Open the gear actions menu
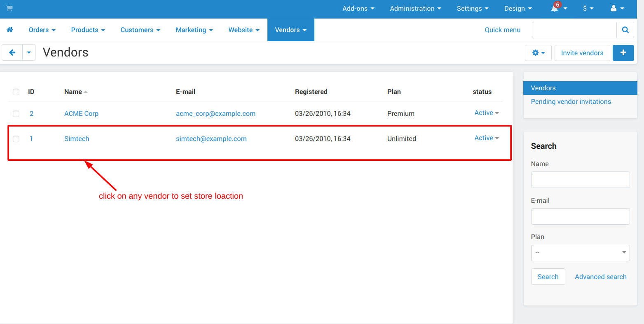 538,53
